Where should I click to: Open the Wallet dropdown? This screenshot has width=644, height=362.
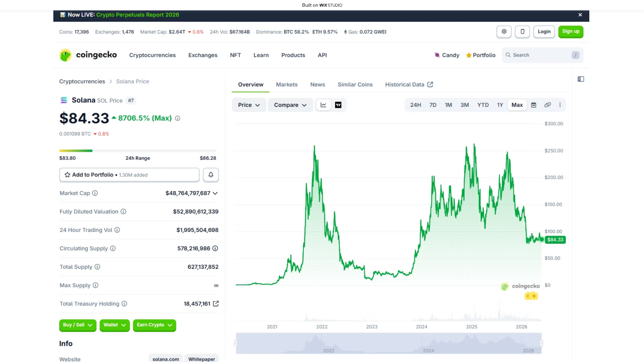coord(114,325)
